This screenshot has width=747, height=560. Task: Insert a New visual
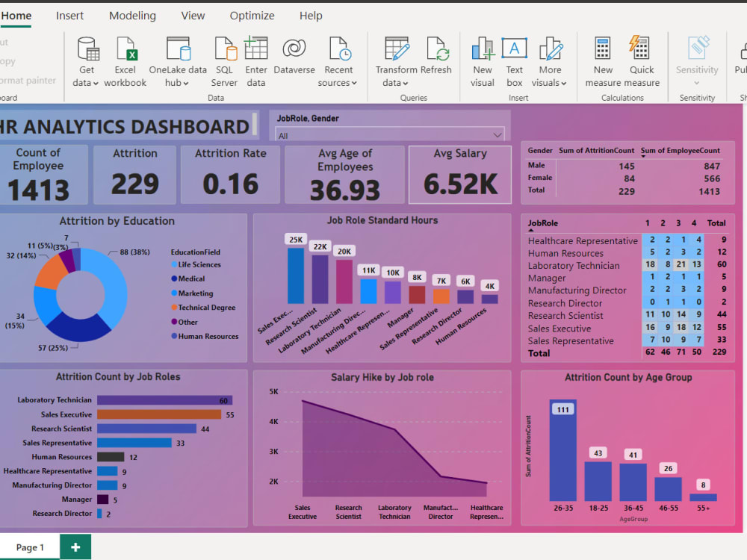click(483, 60)
